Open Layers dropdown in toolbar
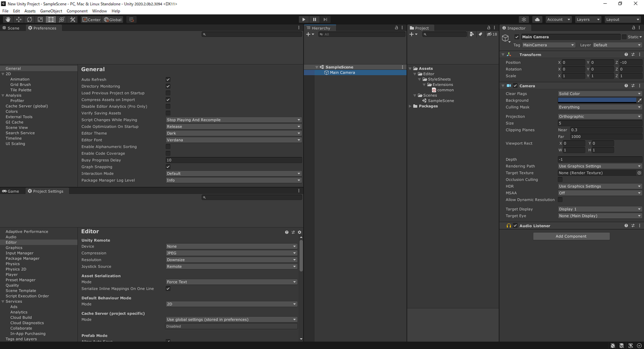The width and height of the screenshot is (644, 349). (x=588, y=19)
